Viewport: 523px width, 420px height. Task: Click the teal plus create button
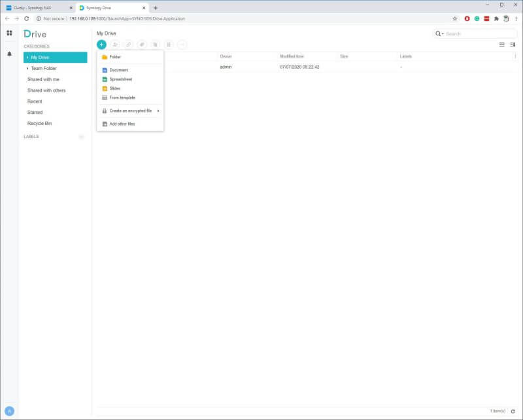click(101, 44)
